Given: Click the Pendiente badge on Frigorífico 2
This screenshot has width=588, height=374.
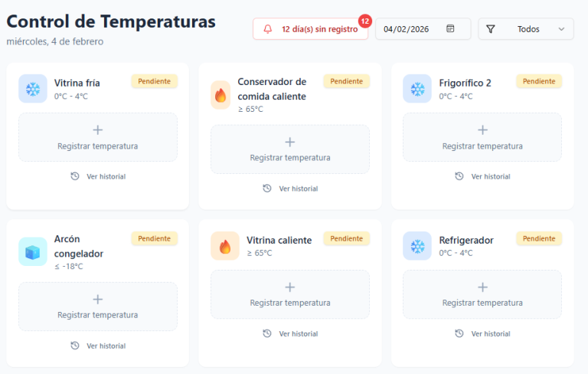Looking at the screenshot, I should tap(539, 81).
